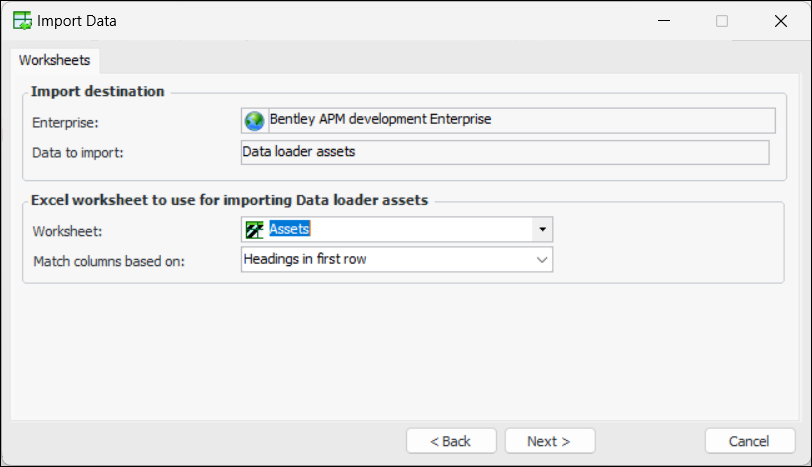Click the Match columns based on: label
This screenshot has height=467, width=812.
pos(109,261)
